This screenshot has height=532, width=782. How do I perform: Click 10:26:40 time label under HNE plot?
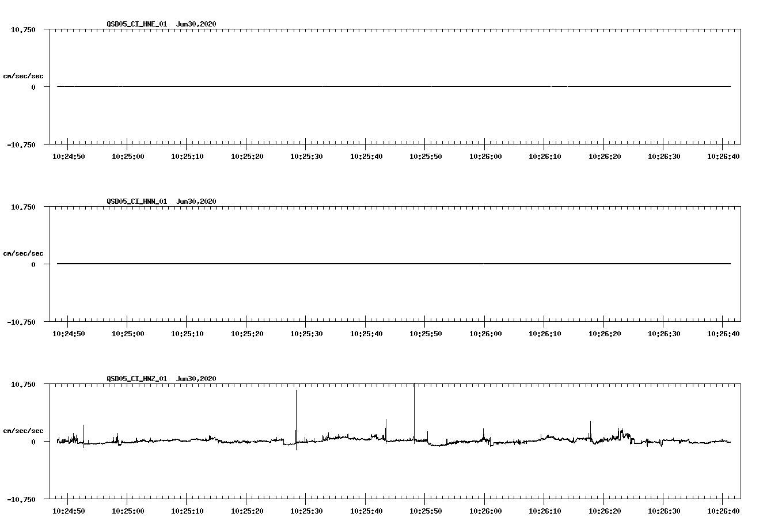(x=724, y=156)
